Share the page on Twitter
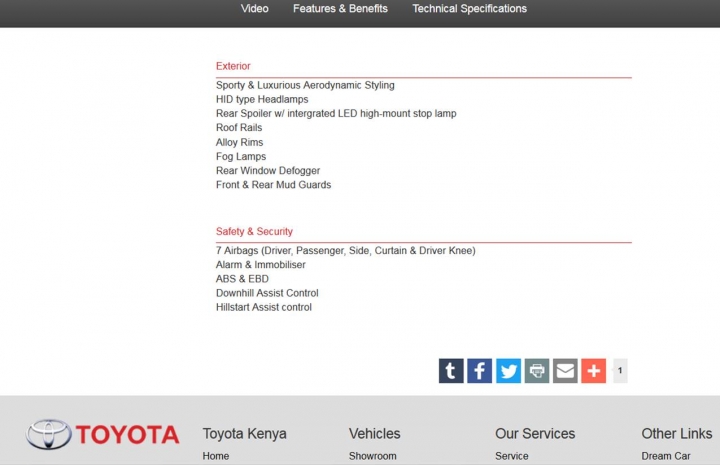The height and width of the screenshot is (465, 720). (x=508, y=371)
